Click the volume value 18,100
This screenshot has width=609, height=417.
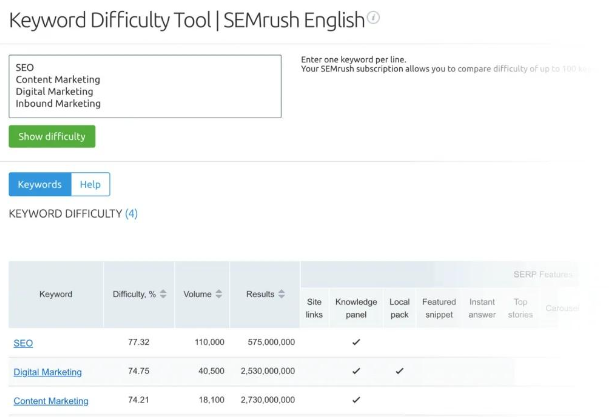[211, 400]
